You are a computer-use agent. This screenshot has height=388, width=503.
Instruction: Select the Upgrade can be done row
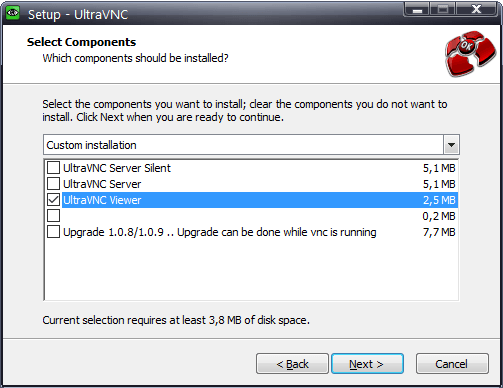251,232
